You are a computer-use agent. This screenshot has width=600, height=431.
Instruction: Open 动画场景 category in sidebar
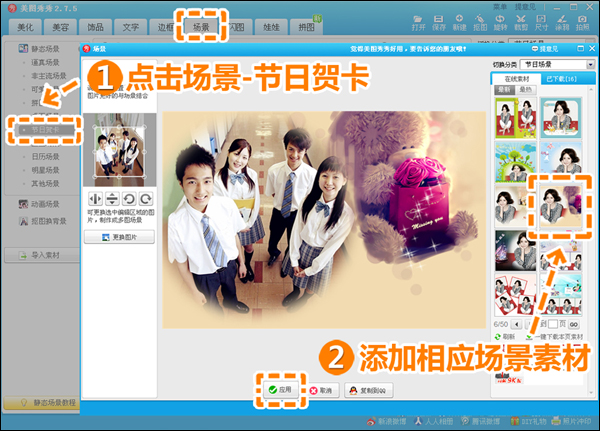pyautogui.click(x=39, y=204)
